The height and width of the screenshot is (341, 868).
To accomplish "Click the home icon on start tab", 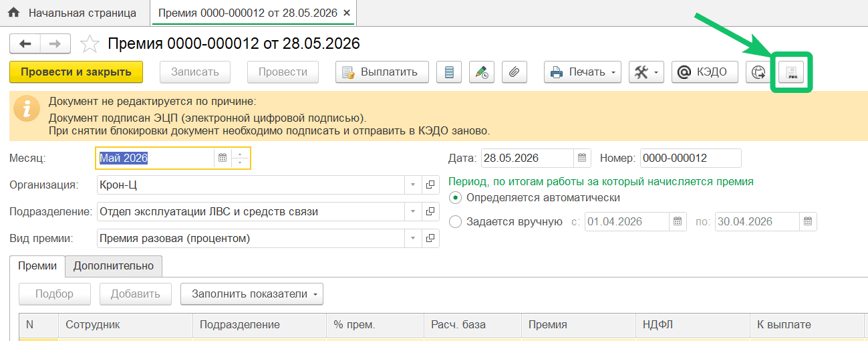I will click(13, 13).
